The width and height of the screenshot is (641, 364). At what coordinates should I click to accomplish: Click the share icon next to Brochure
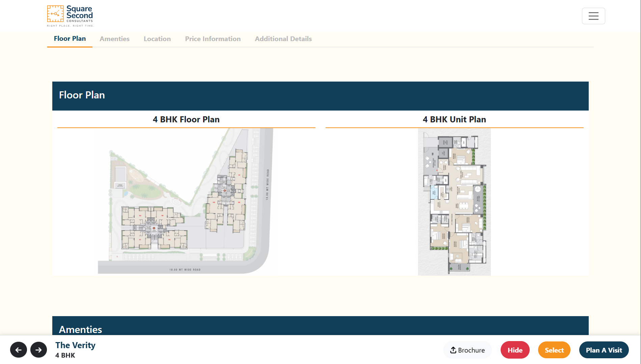coord(453,350)
